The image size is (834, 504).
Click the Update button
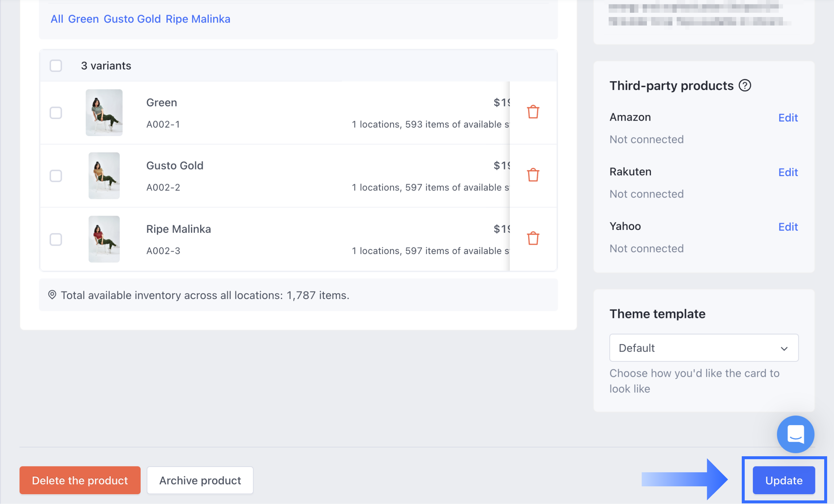pos(784,480)
